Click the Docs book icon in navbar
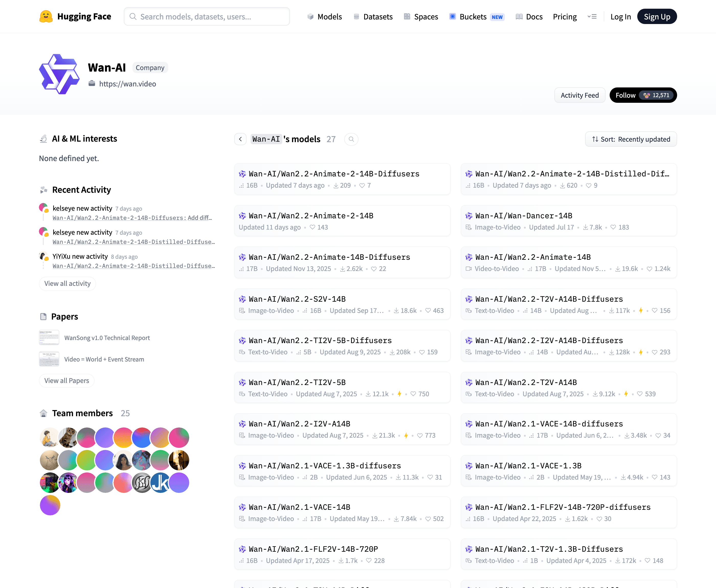 point(519,17)
